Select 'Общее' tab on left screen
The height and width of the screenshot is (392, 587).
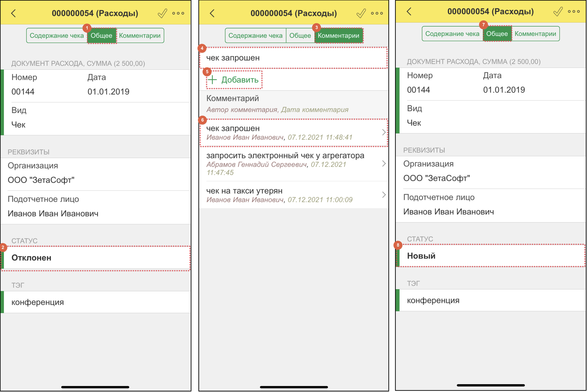(101, 35)
